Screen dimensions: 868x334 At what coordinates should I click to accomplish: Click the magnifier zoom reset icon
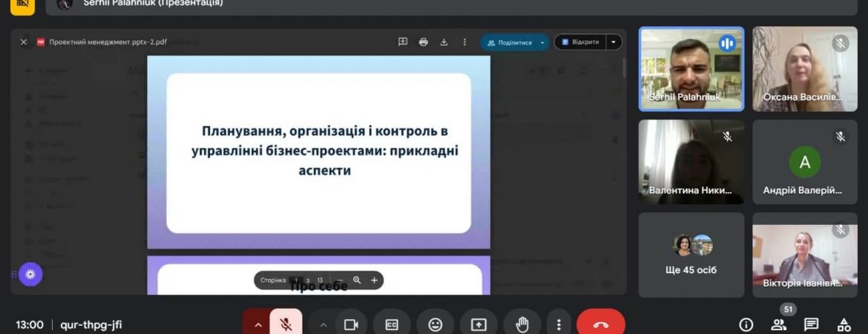tap(357, 281)
